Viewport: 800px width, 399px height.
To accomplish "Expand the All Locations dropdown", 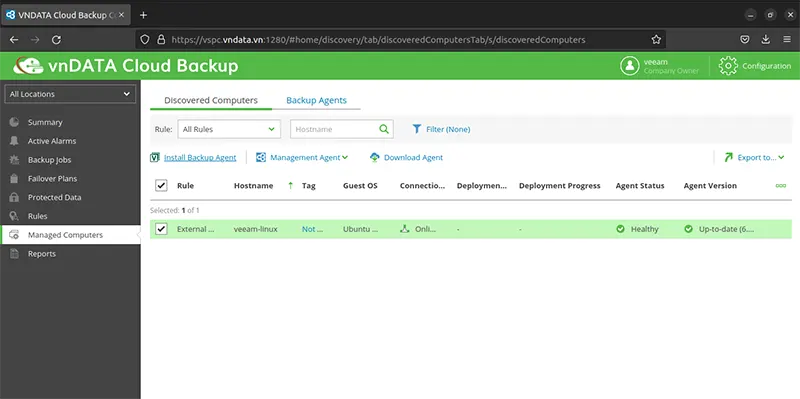I will point(70,94).
